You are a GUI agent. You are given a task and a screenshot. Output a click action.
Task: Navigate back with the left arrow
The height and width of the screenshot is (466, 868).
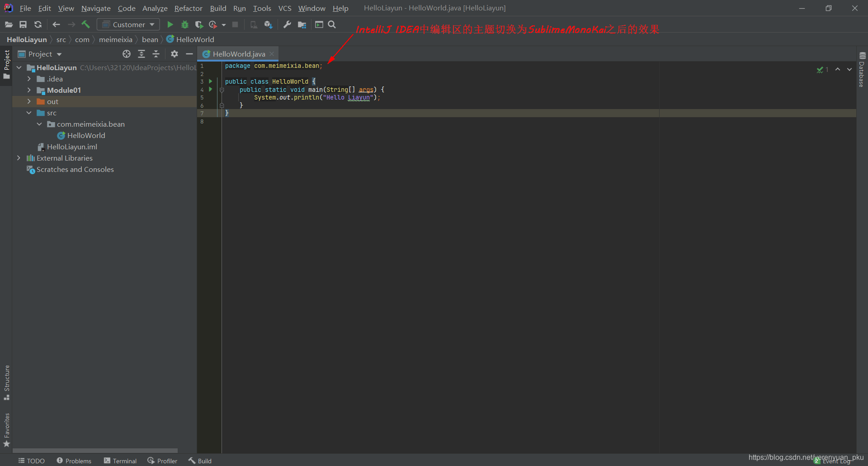[x=56, y=24]
